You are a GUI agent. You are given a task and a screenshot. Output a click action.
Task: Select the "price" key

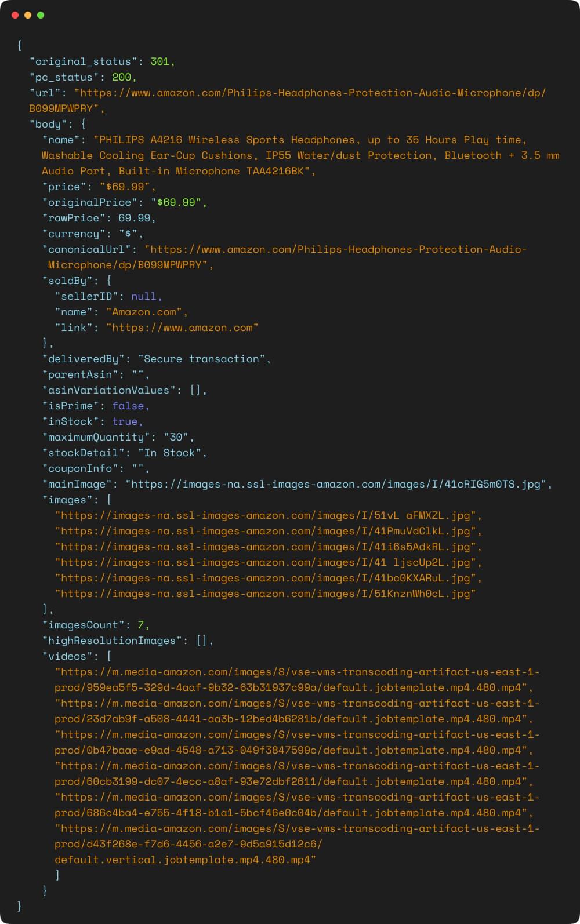tap(64, 187)
